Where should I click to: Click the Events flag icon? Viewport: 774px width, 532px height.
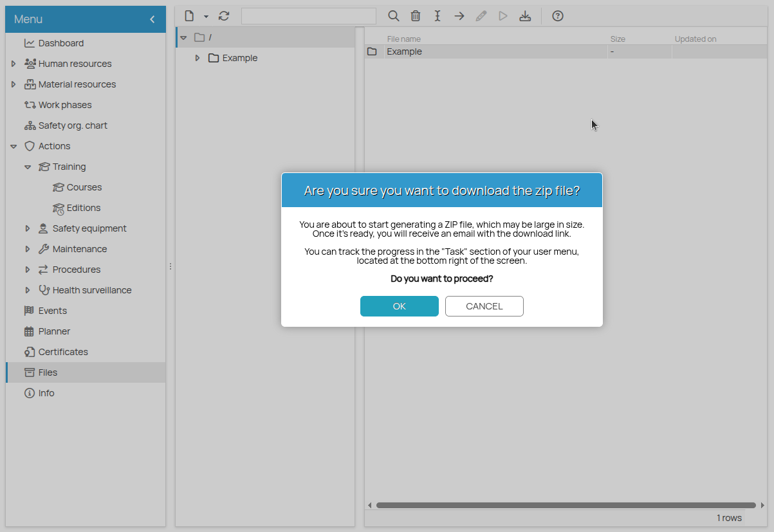click(x=29, y=311)
